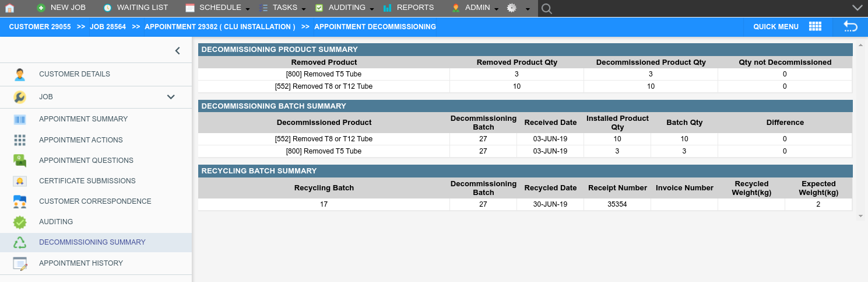This screenshot has width=868, height=282.
Task: Click the receipt number 35354 cell
Action: pos(617,204)
